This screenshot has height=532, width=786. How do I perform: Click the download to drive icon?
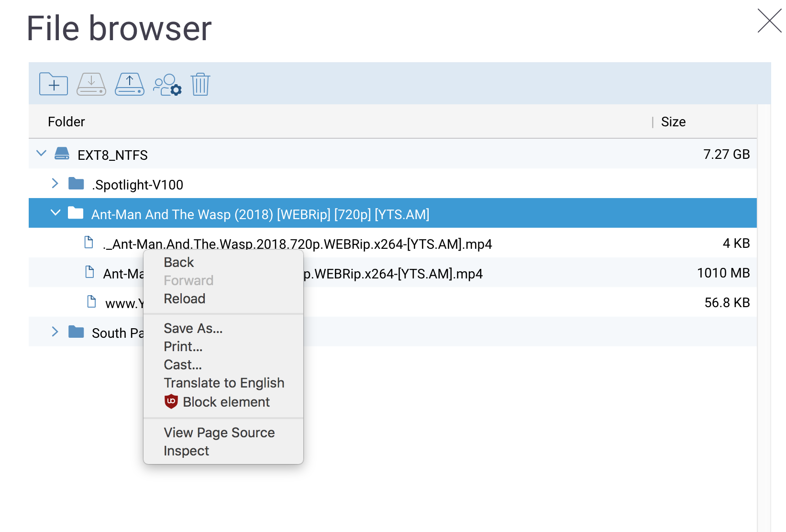tap(91, 84)
